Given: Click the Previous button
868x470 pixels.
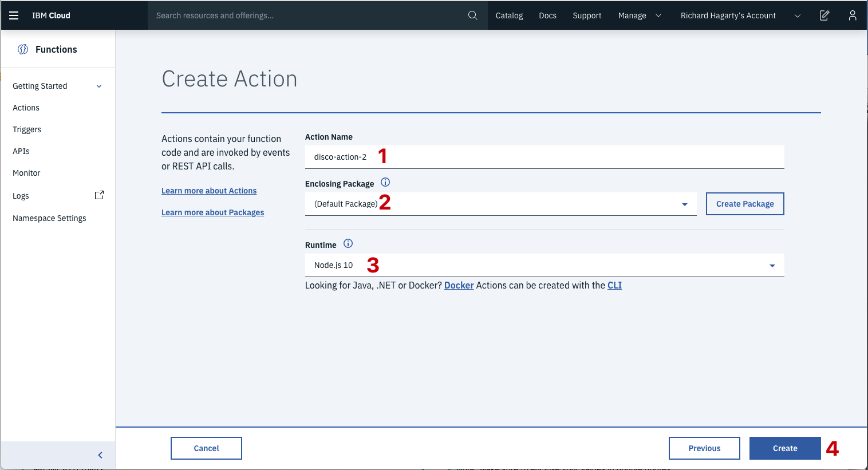Looking at the screenshot, I should (704, 448).
